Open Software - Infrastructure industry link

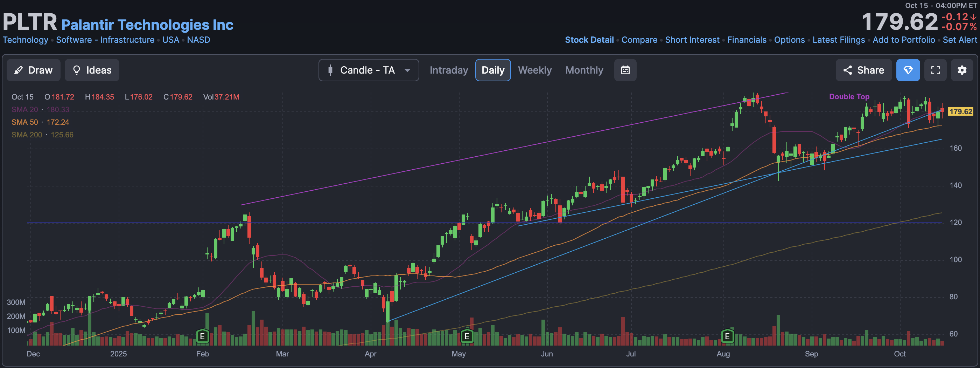click(x=105, y=40)
